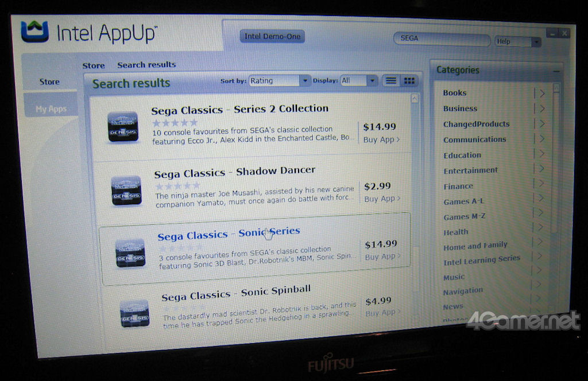Viewport: 588px width, 381px height.
Task: Expand the Intel Learning Series arrow
Action: coord(539,256)
